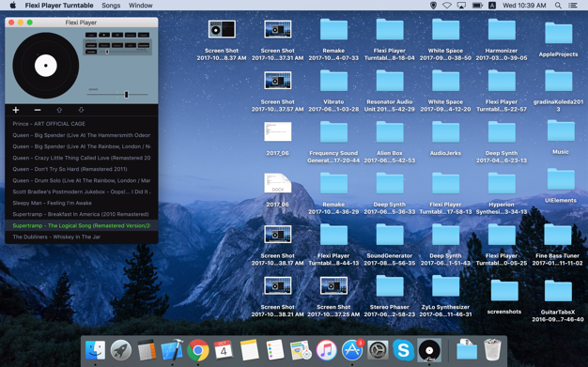
Task: Toggle the remake effect
Action: tap(91, 52)
